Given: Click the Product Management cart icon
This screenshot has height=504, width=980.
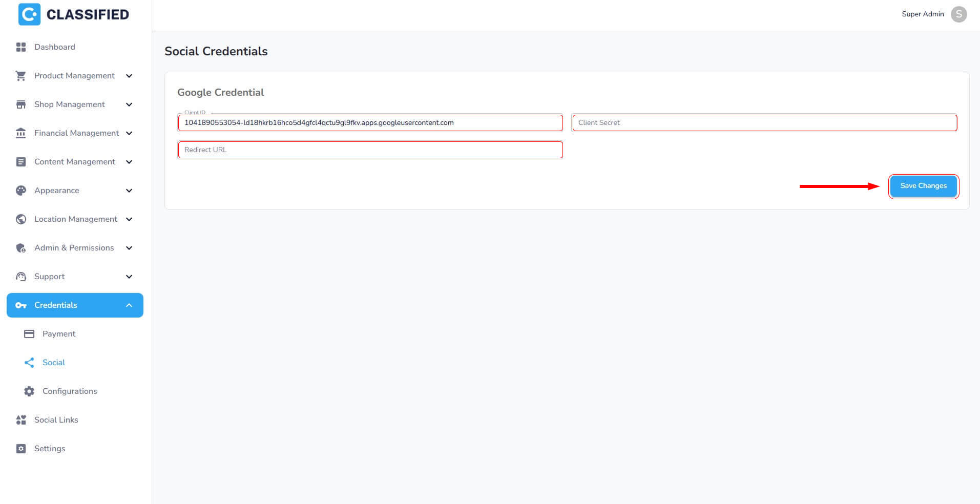Looking at the screenshot, I should [x=21, y=76].
